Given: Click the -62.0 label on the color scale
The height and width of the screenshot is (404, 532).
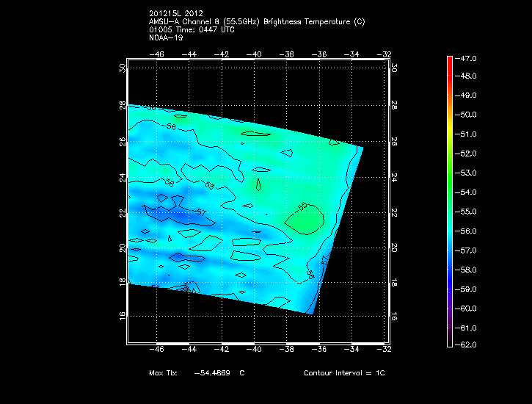Looking at the screenshot, I should [x=468, y=345].
